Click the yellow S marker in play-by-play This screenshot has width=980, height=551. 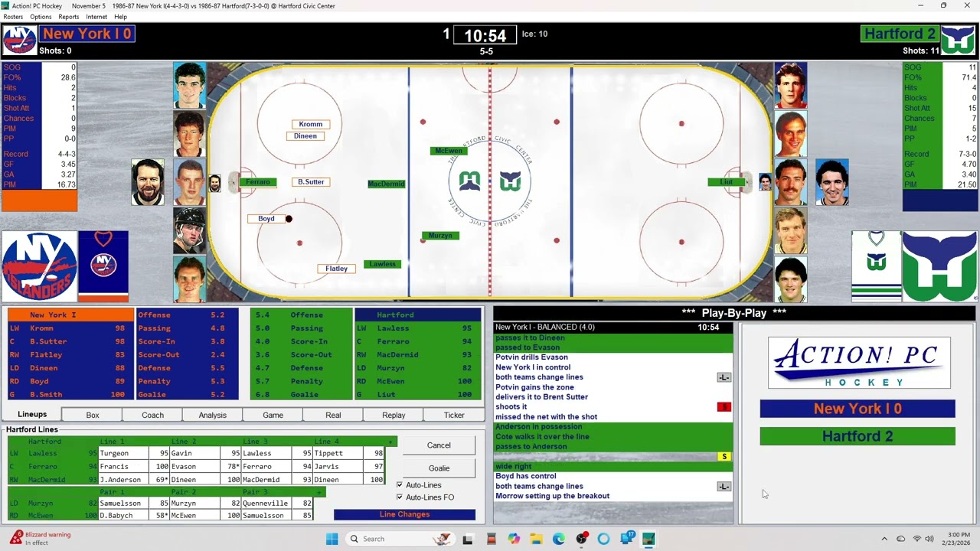(x=724, y=457)
